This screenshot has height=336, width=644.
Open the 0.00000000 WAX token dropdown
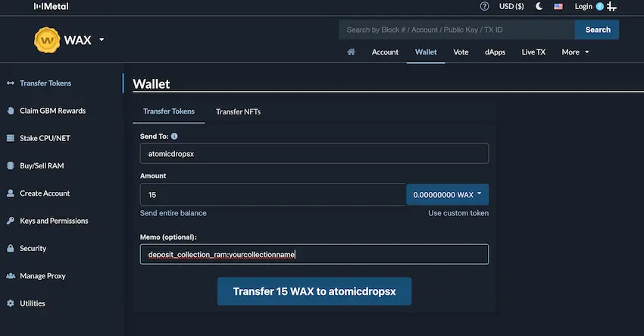447,194
